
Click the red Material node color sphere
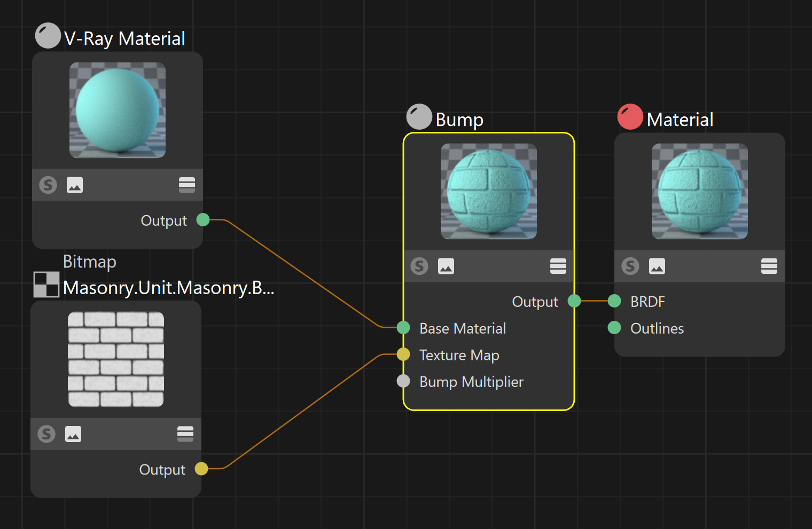click(630, 117)
